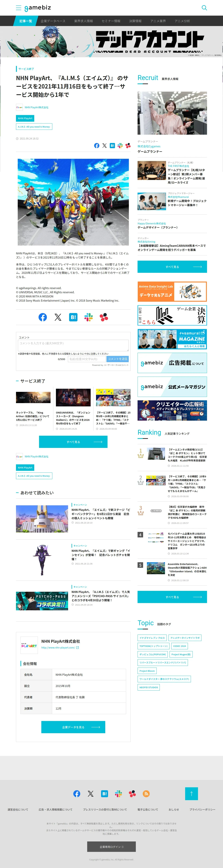Click the back-to-top arrow button
223x868 pixels.
coord(191,794)
